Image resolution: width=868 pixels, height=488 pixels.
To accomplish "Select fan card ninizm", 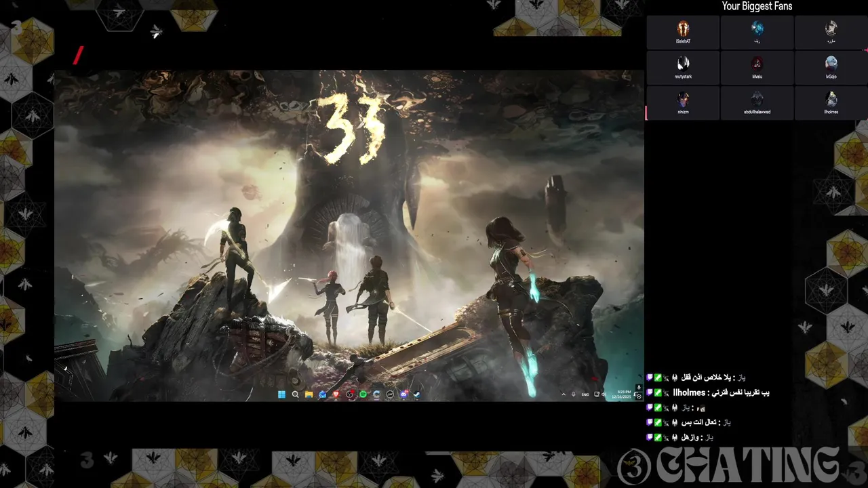I will point(683,103).
